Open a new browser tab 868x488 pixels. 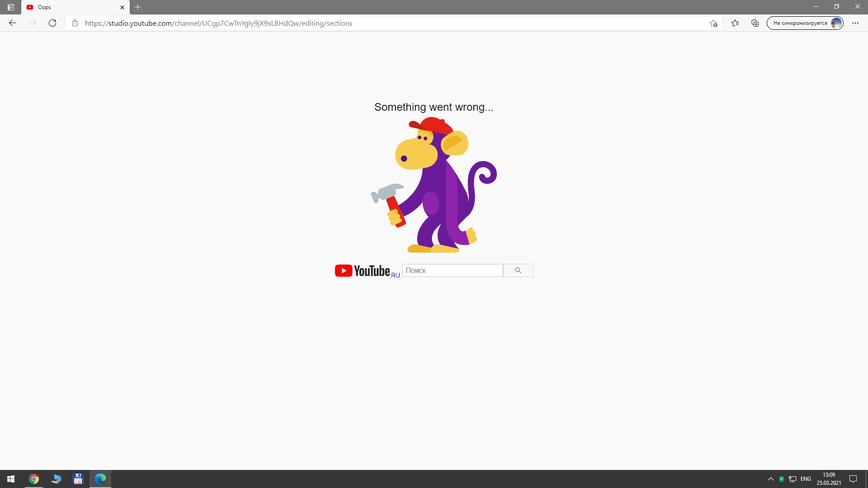tap(138, 7)
